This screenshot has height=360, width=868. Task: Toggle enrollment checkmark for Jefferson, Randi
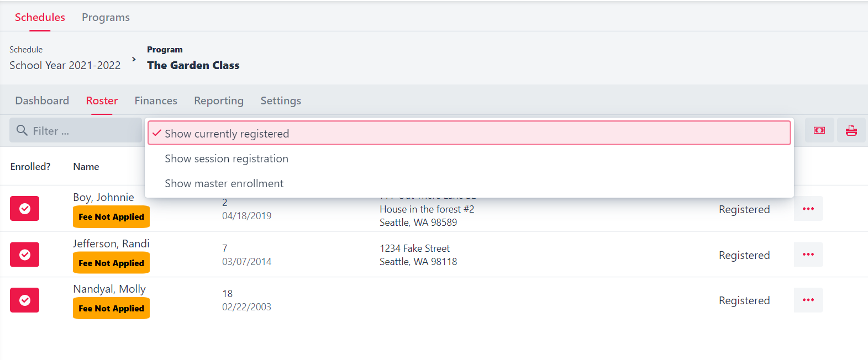tap(24, 254)
